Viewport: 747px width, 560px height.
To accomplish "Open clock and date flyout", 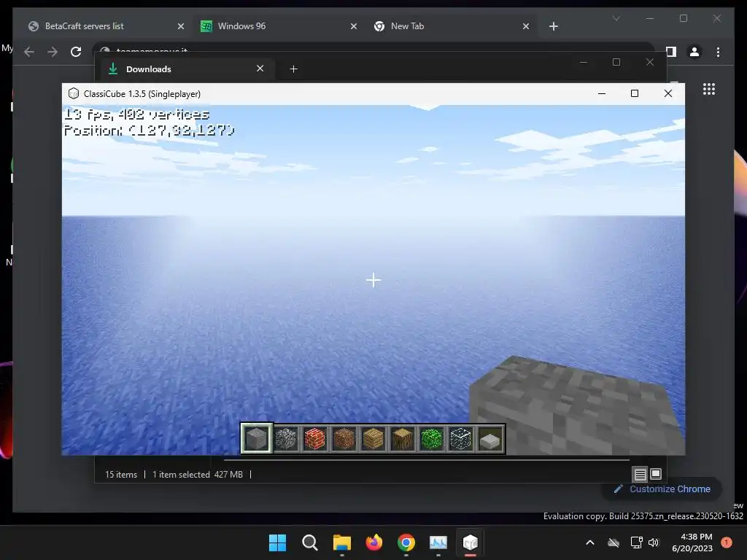I will tap(692, 542).
